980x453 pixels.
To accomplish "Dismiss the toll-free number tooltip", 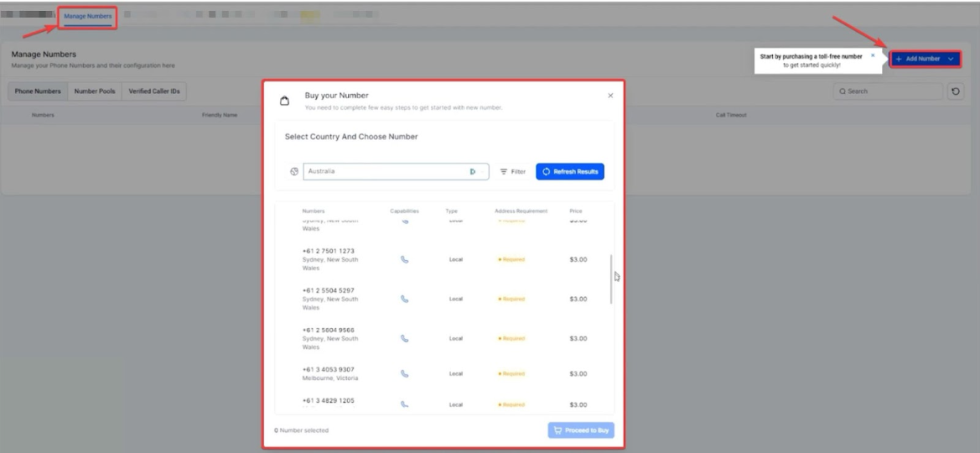I will (872, 55).
